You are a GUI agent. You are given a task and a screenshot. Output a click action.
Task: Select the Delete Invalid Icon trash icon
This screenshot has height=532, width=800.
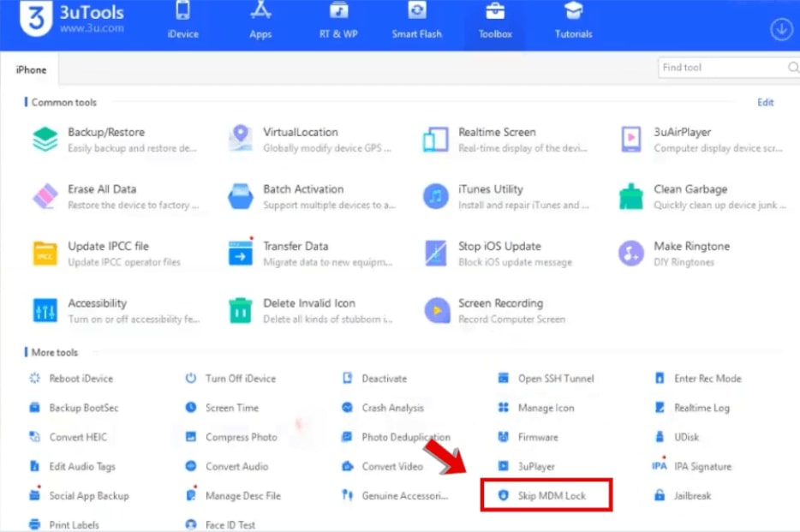click(x=241, y=311)
